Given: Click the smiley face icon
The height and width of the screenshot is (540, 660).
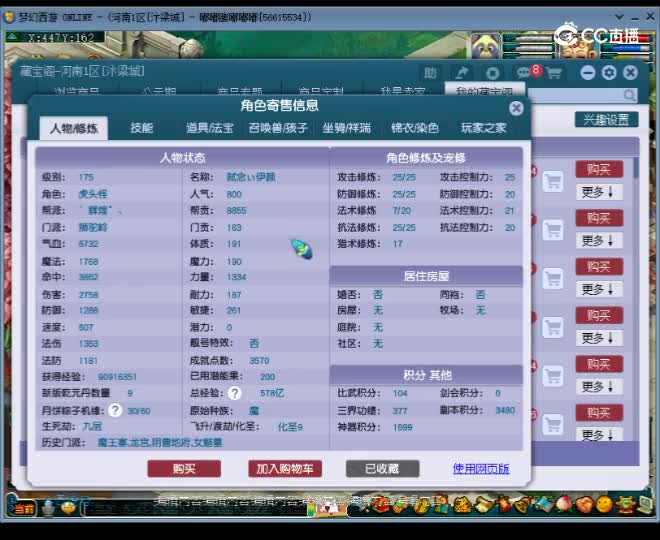Looking at the screenshot, I should click(604, 503).
